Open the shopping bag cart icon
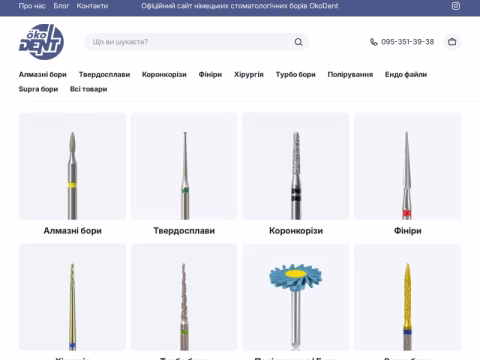Screen dimensions: 480x360 click(452, 42)
